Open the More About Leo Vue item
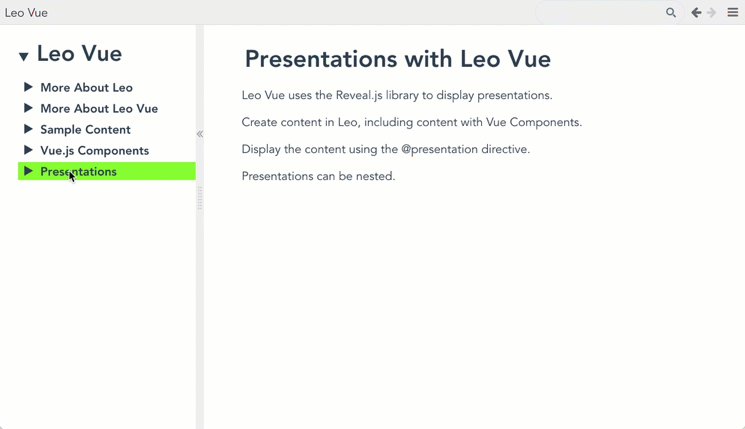This screenshot has height=429, width=745. click(x=99, y=109)
